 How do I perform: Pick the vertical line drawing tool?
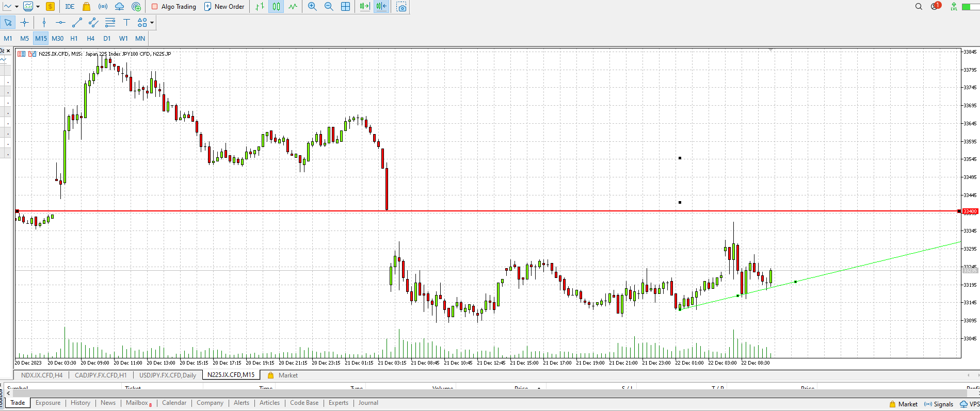(44, 23)
